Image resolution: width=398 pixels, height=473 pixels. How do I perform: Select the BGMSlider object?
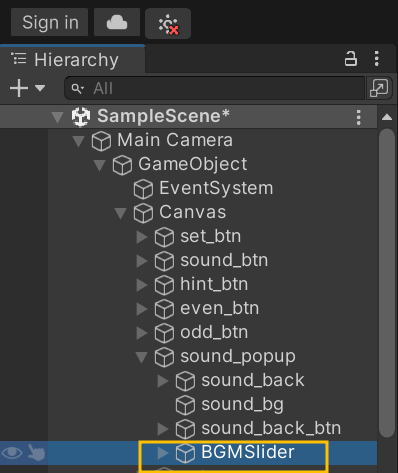[x=248, y=452]
